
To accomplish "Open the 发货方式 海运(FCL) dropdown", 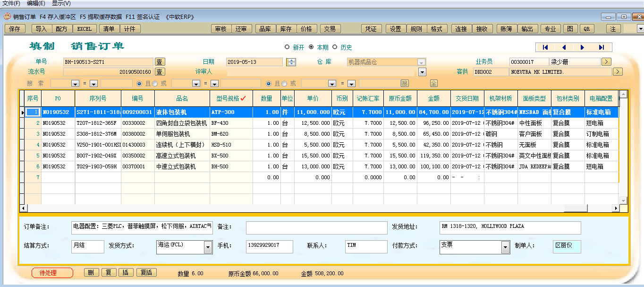I will tap(208, 247).
